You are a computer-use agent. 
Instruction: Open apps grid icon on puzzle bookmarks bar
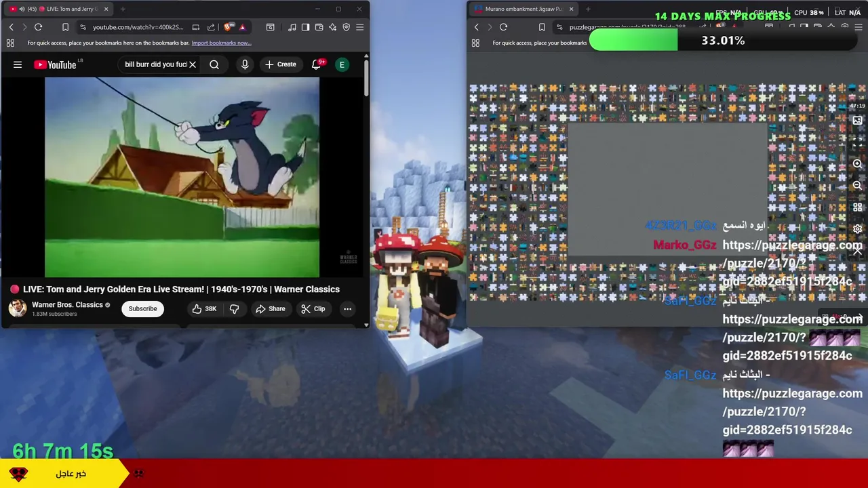click(475, 43)
